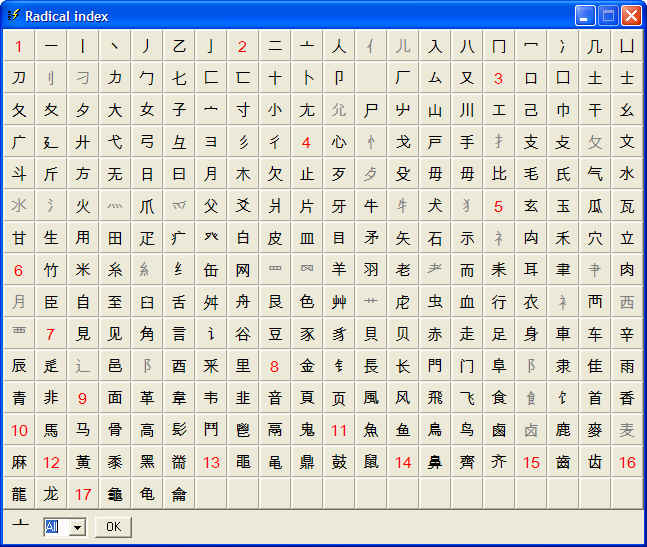Pick the radical 言 (speech)
The height and width of the screenshot is (547, 647).
(179, 334)
